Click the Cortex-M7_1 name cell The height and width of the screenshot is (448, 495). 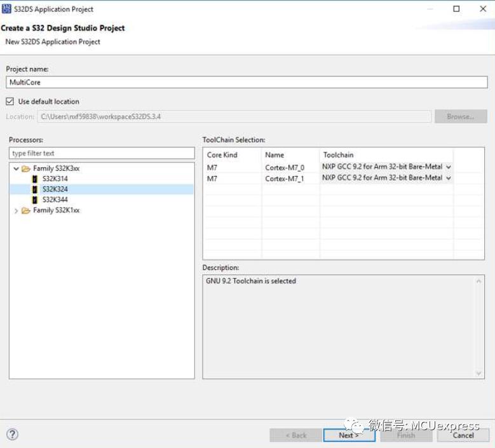coord(285,179)
